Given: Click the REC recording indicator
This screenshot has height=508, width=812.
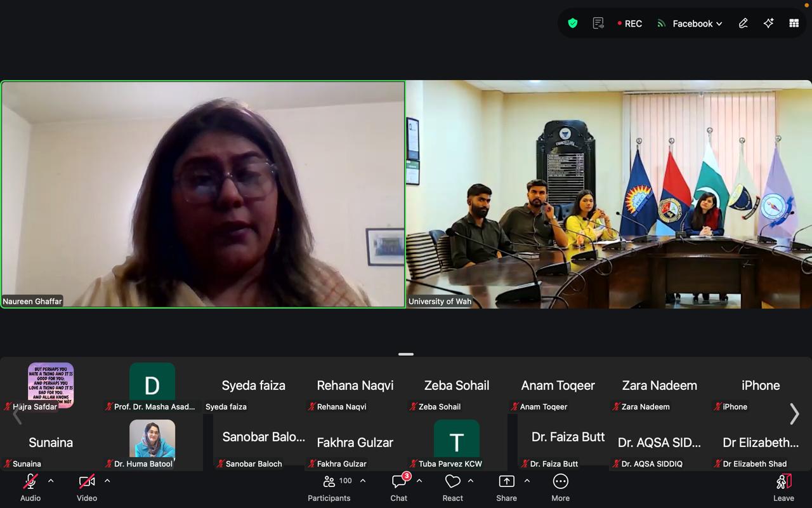Looking at the screenshot, I should click(x=629, y=23).
